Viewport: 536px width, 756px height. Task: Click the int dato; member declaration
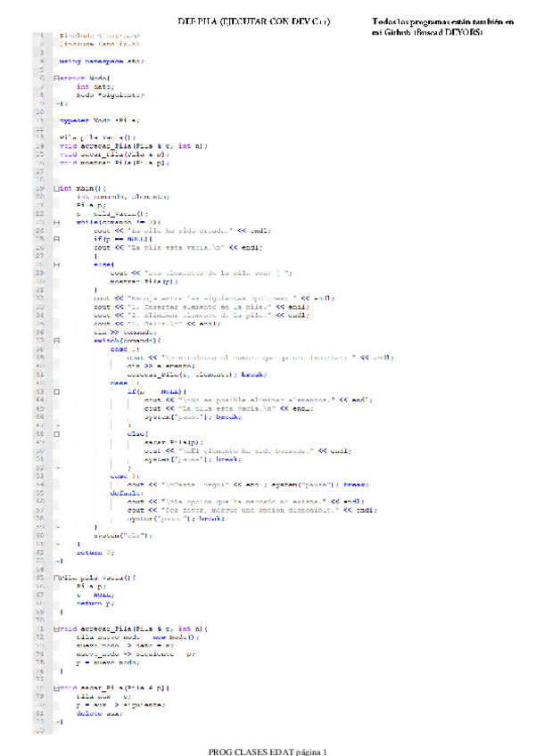pos(95,86)
